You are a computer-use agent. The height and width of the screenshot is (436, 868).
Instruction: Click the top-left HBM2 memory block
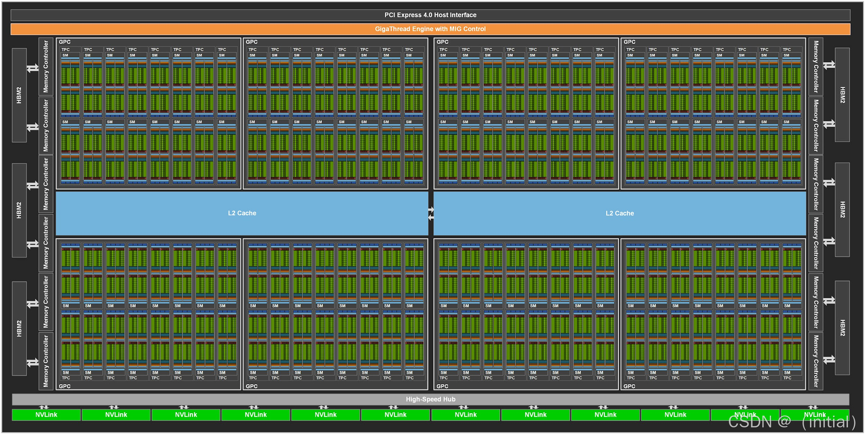click(19, 95)
